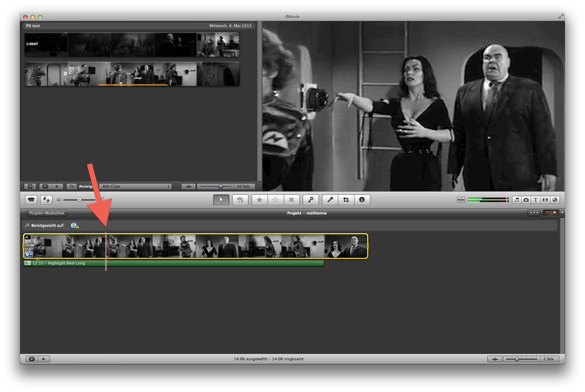This screenshot has width=585, height=392.
Task: Reject the selection with the X button
Action: (x=291, y=200)
